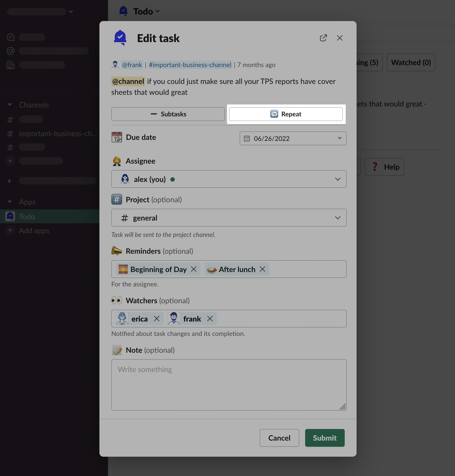Remove erica from watchers
Image resolution: width=455 pixels, height=476 pixels.
pos(157,319)
